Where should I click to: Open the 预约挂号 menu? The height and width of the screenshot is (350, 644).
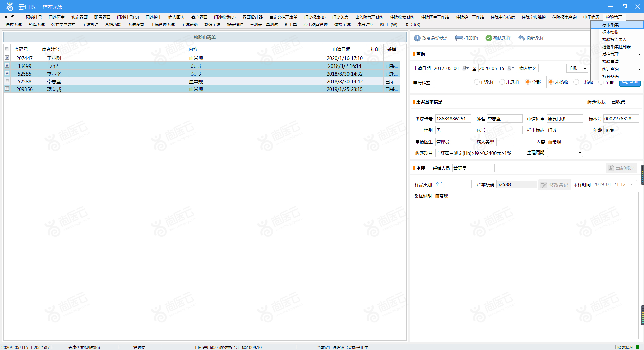(34, 17)
